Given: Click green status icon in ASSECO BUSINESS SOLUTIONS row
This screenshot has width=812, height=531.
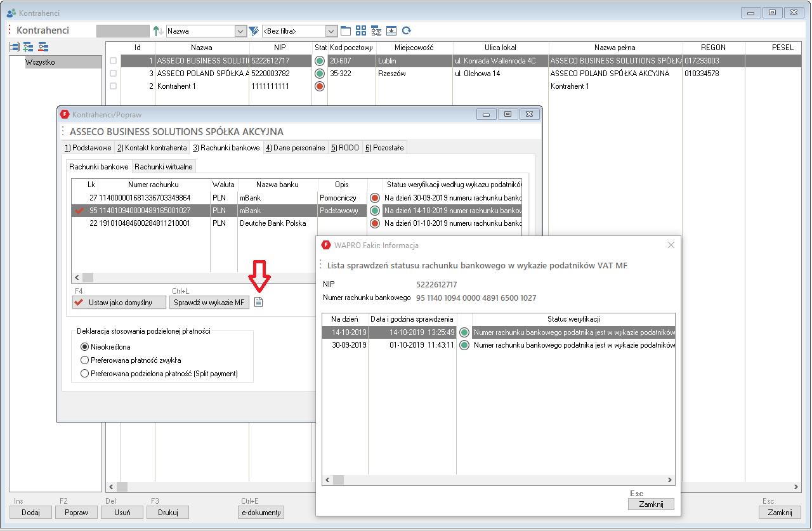Looking at the screenshot, I should pos(320,61).
